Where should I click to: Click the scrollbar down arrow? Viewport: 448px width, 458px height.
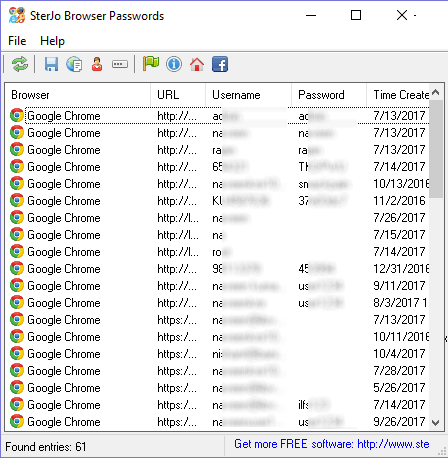[x=435, y=423]
